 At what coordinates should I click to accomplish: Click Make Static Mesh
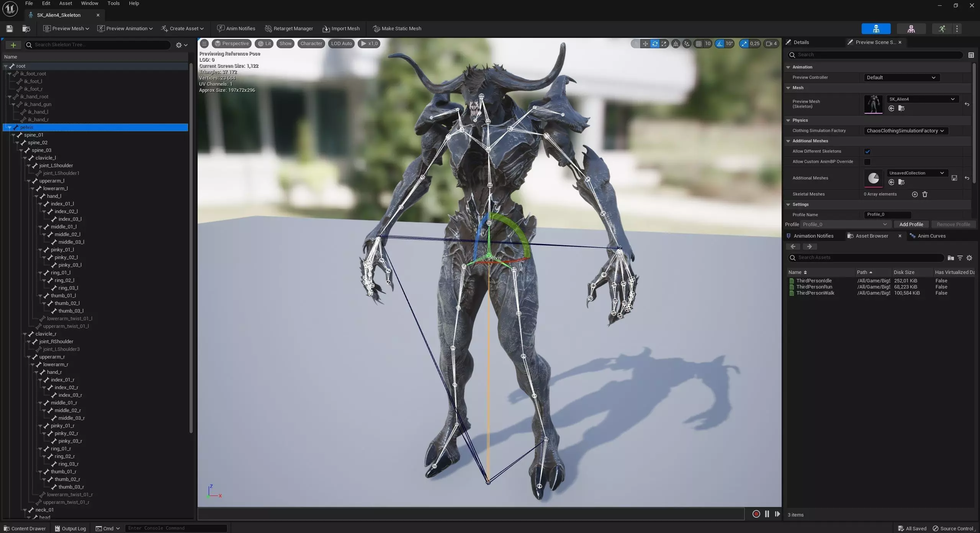pos(397,29)
